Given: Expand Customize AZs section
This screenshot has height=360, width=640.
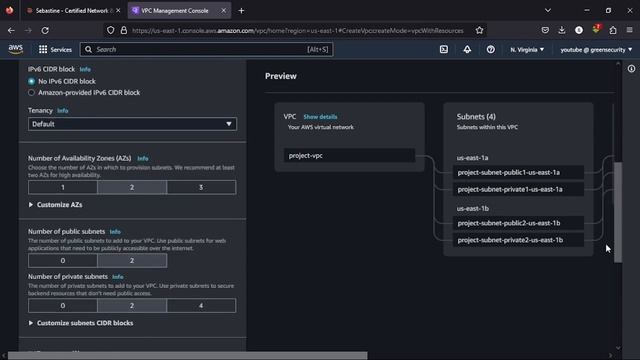Looking at the screenshot, I should 55,204.
